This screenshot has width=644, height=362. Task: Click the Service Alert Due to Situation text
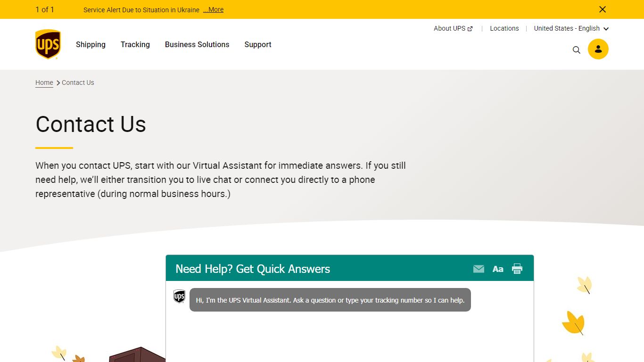141,9
